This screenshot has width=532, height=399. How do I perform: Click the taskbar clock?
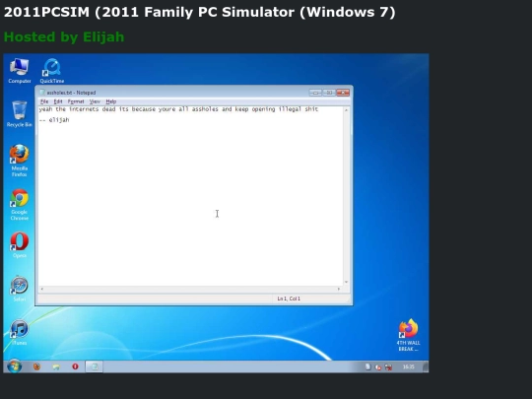[x=409, y=366]
